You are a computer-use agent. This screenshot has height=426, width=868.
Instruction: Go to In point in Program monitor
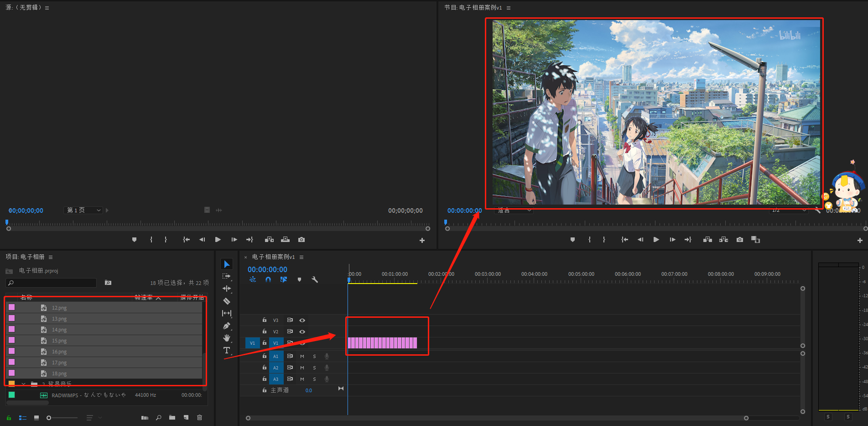point(625,240)
